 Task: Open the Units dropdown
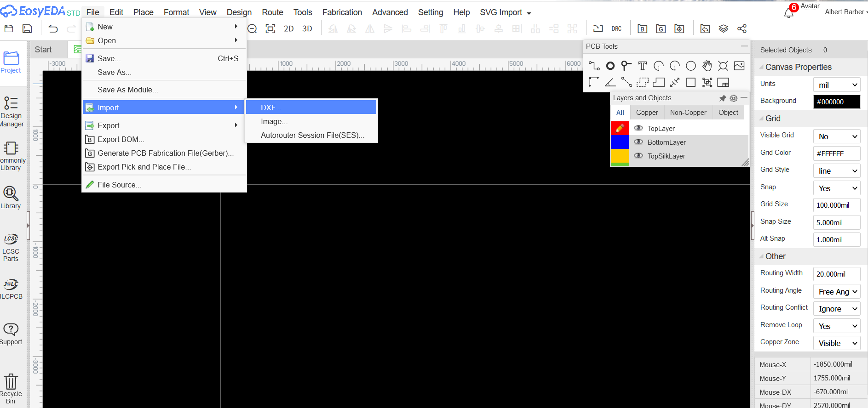[x=837, y=85]
